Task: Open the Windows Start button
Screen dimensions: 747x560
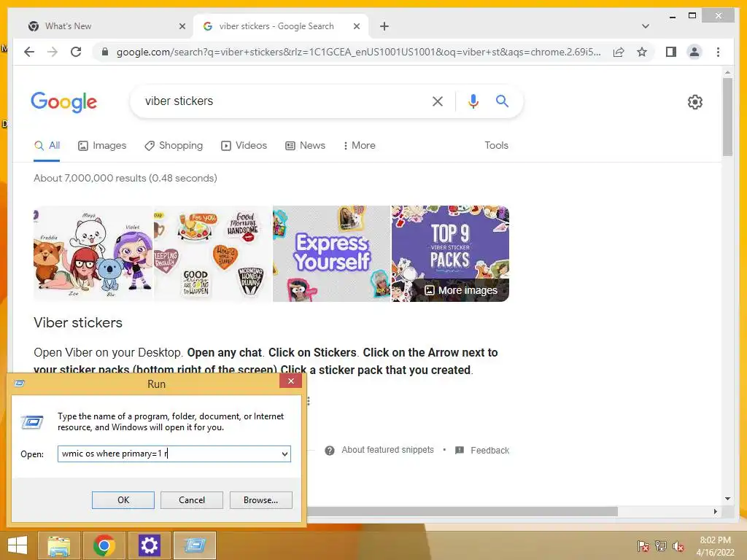Action: [x=18, y=545]
